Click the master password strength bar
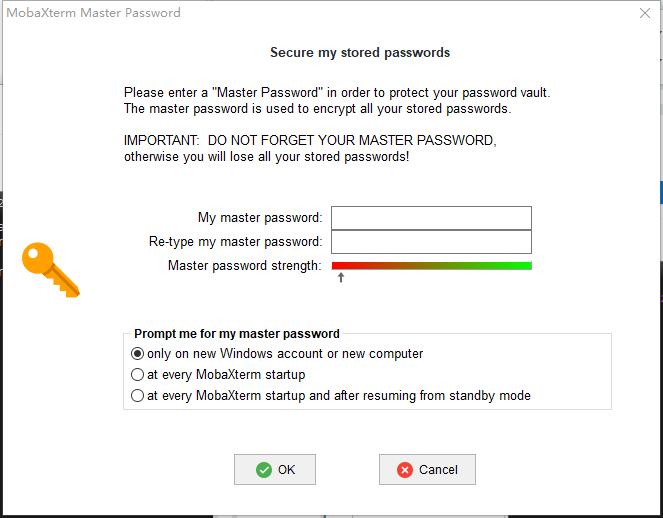 pos(431,266)
